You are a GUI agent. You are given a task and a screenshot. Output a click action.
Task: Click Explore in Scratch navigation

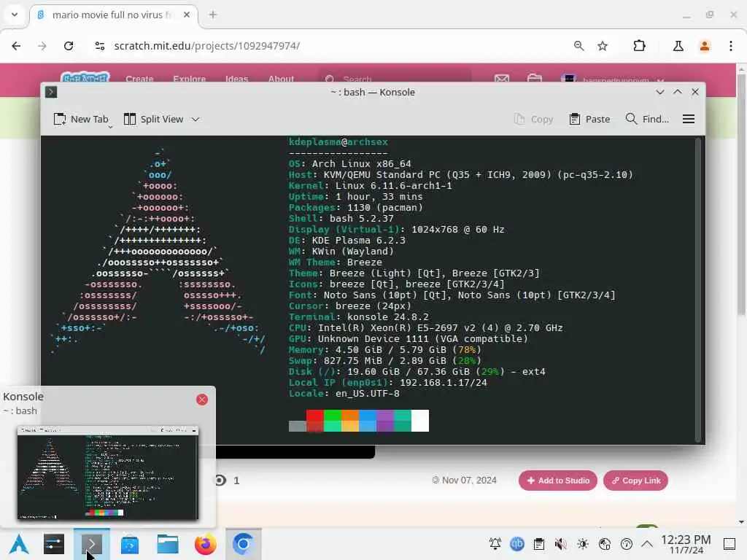coord(189,79)
